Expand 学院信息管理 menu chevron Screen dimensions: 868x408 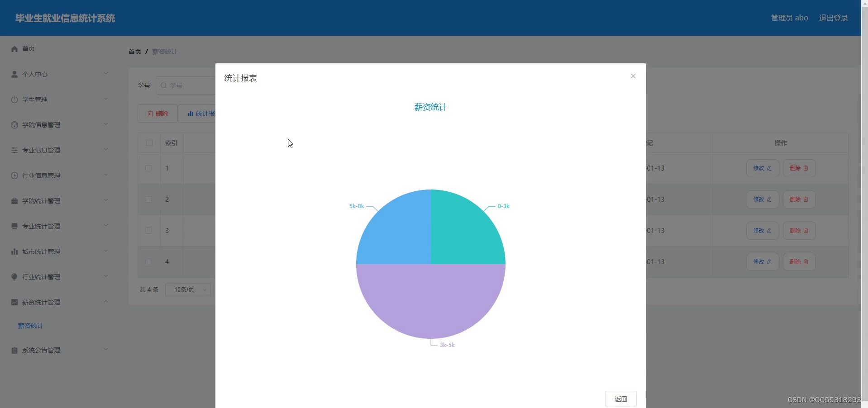pos(106,124)
